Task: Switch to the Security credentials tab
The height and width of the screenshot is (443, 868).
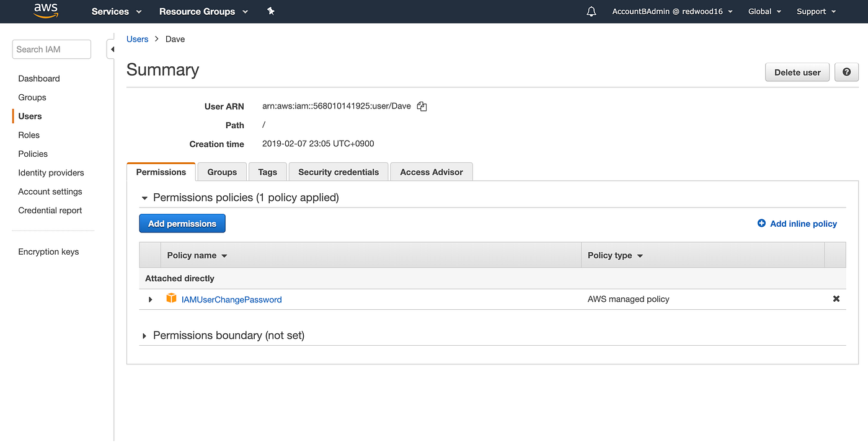Action: coord(338,172)
